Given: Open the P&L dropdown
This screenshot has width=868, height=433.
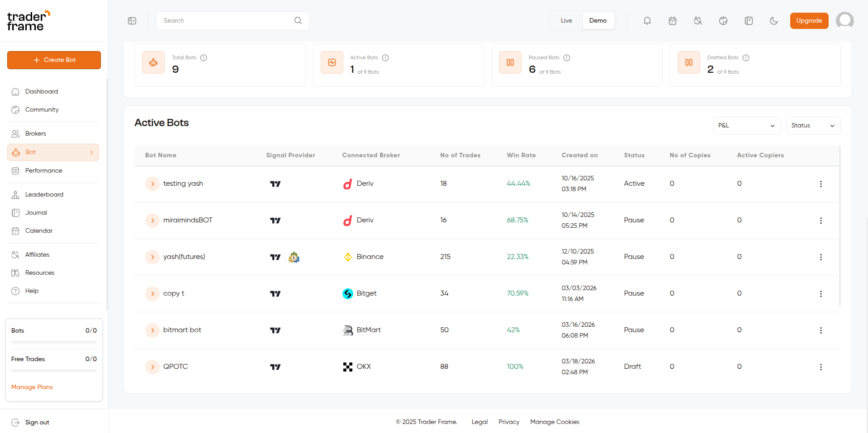Looking at the screenshot, I should pos(747,126).
